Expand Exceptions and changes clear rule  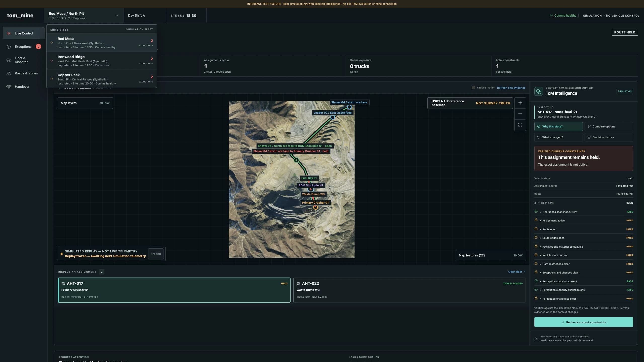584,273
